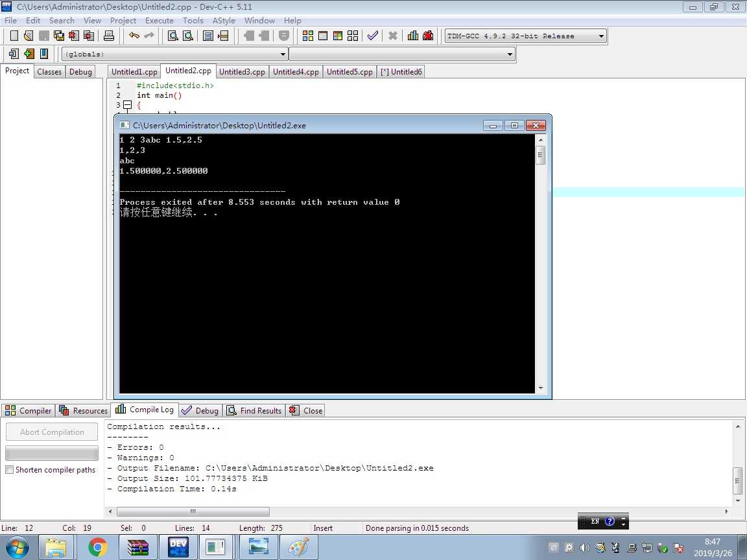The image size is (747, 560).
Task: Switch to the Untitled4.cpp tab
Action: (296, 72)
